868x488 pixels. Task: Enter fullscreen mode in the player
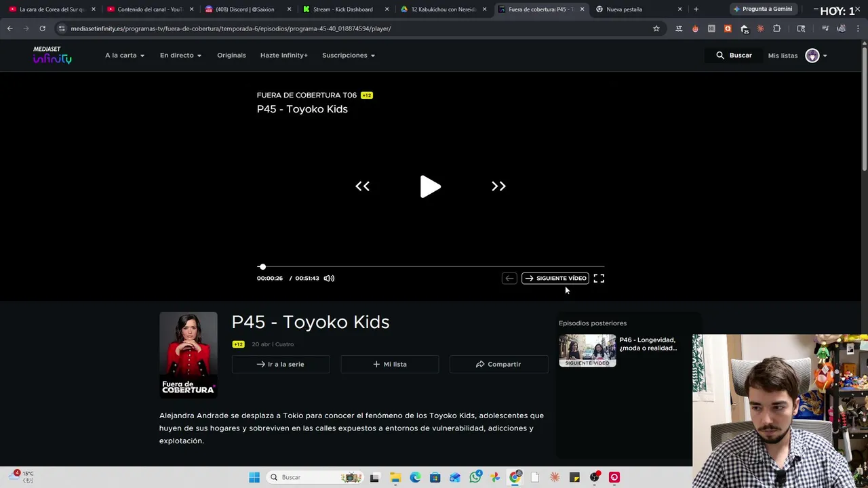[x=599, y=278]
